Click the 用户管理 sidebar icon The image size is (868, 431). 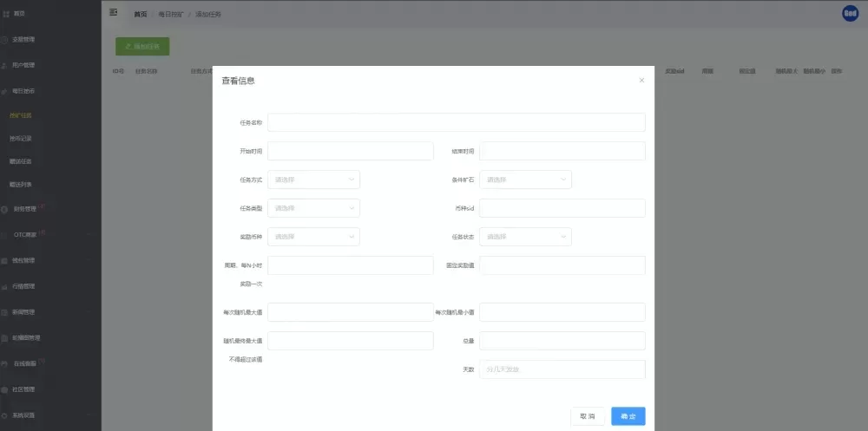click(5, 65)
